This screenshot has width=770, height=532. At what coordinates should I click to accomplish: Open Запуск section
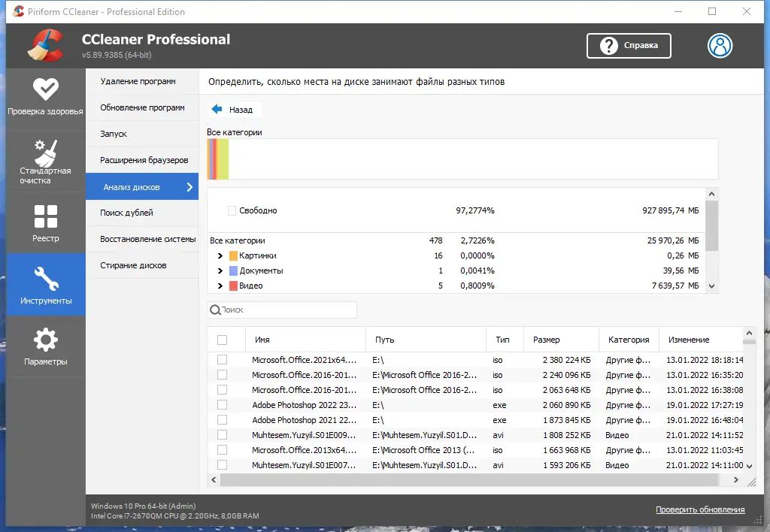pos(142,134)
